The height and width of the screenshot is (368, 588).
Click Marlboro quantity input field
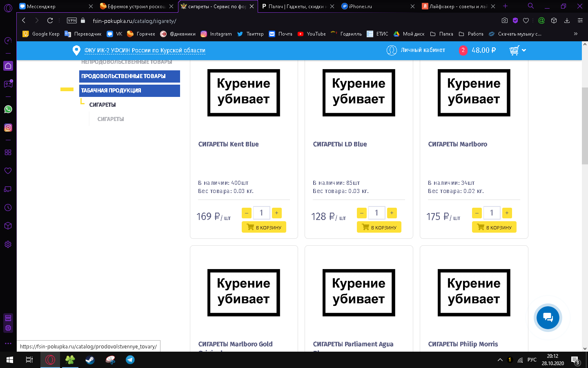click(492, 213)
